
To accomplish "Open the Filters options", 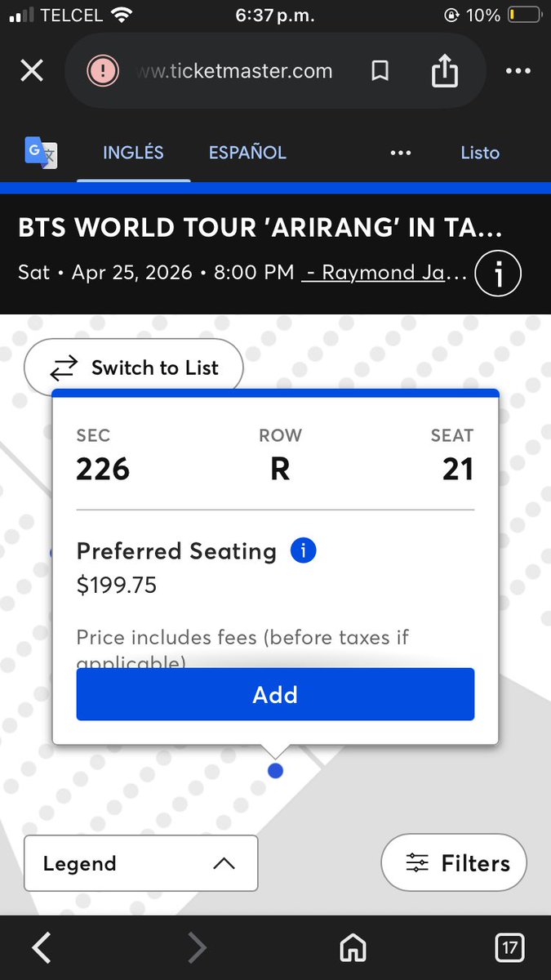I will point(454,863).
